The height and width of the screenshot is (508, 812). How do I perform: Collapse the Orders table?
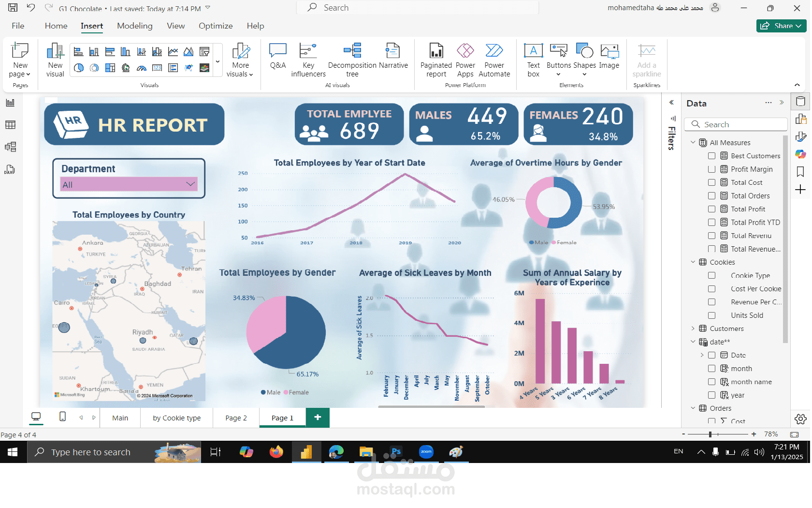693,408
